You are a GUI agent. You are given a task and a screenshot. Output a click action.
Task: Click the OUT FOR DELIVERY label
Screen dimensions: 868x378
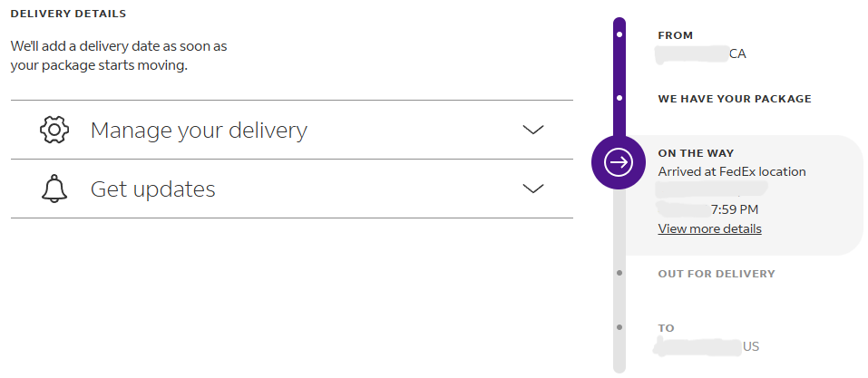717,274
